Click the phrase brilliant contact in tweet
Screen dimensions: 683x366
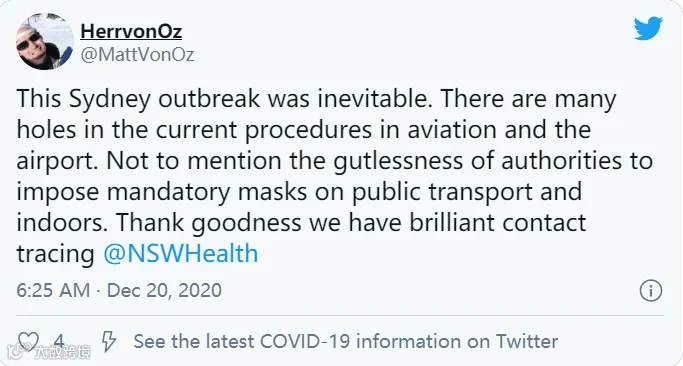[x=497, y=223]
